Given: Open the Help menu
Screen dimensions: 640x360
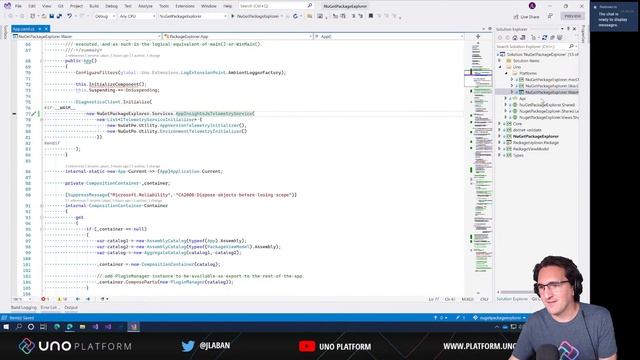Looking at the screenshot, I should pyautogui.click(x=227, y=6).
